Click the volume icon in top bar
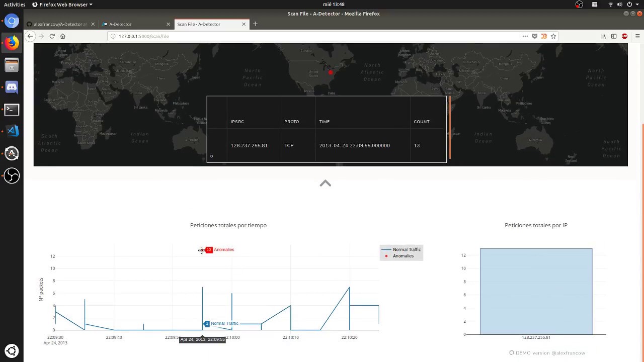The height and width of the screenshot is (362, 644). point(620,5)
